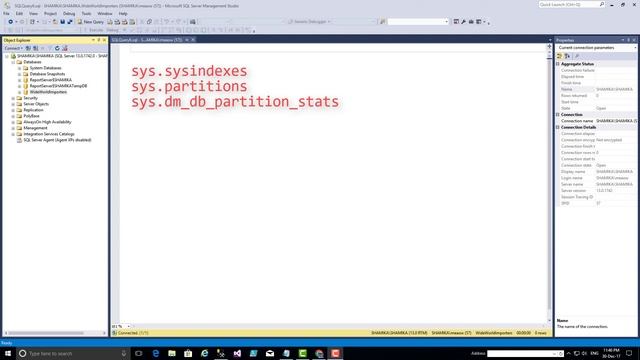Expand the Security folder

[x=13, y=98]
